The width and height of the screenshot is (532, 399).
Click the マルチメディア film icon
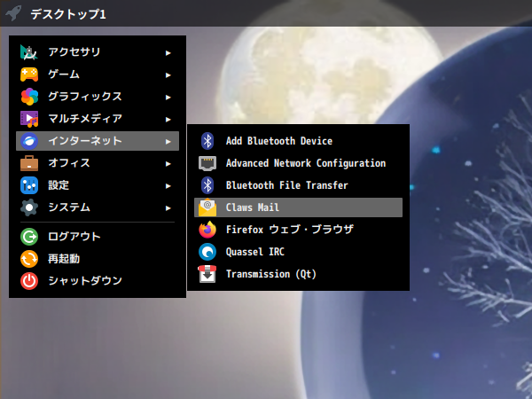pyautogui.click(x=29, y=119)
